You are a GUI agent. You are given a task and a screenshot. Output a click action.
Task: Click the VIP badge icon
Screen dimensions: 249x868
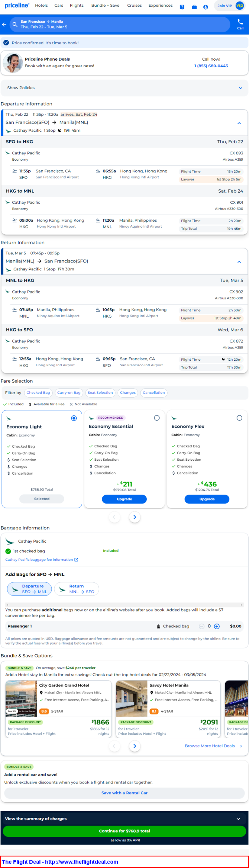point(240,6)
